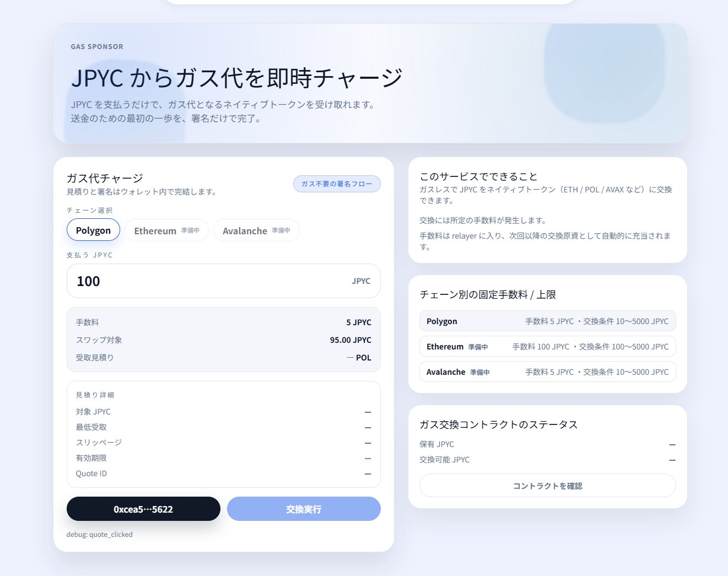Viewport: 728px width, 576px height.
Task: Click the 受取見積り POL value
Action: [359, 358]
